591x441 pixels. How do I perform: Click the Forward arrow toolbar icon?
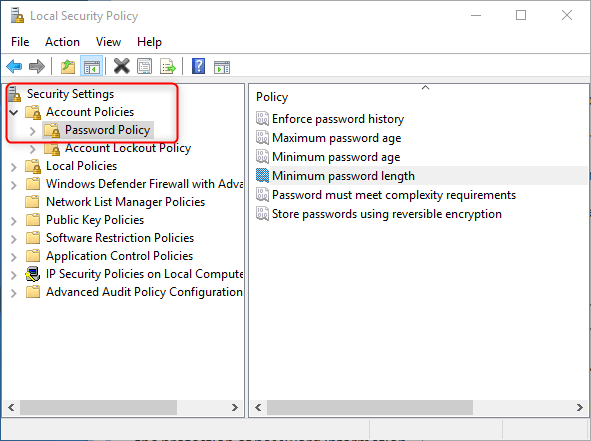(37, 67)
